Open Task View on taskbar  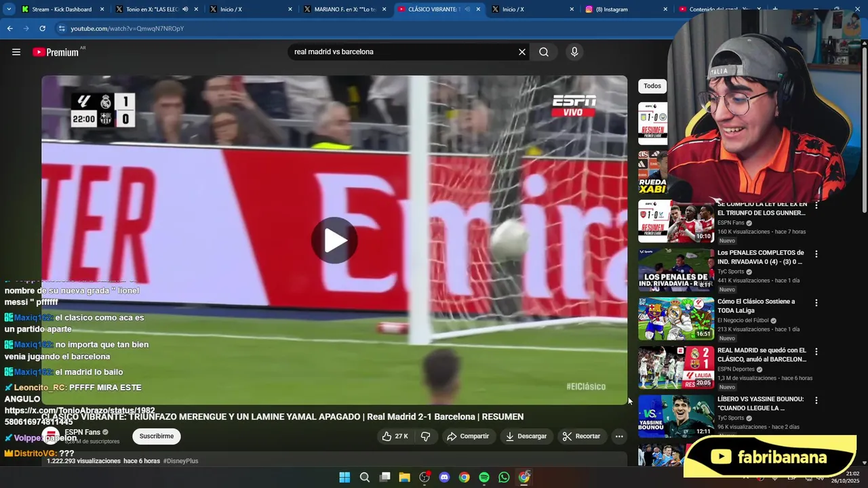(x=384, y=477)
